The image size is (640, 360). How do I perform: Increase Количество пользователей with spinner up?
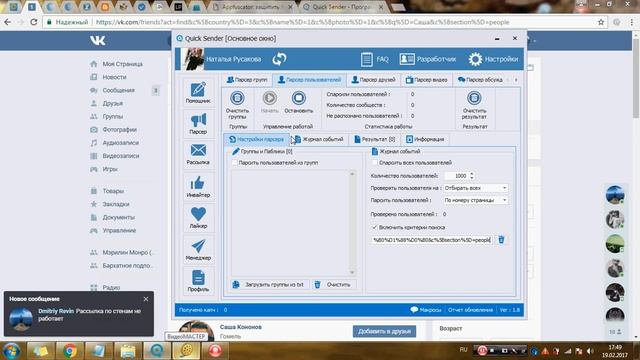pos(472,173)
